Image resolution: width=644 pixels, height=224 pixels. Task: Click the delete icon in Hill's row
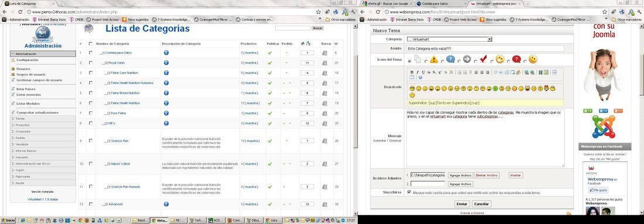[324, 123]
